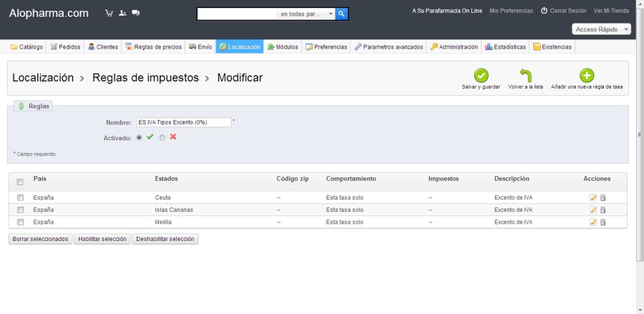This screenshot has height=314, width=644.
Task: Open the Localización menu tab
Action: tap(240, 46)
